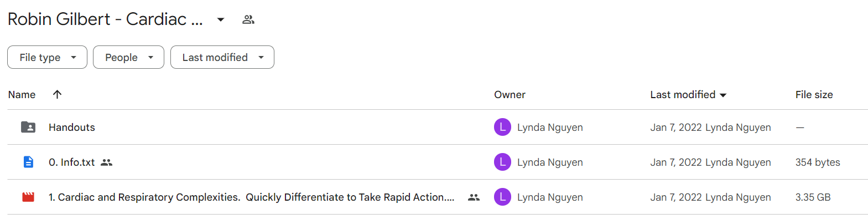Open Last modified column sort arrow
The height and width of the screenshot is (219, 868).
(x=723, y=95)
